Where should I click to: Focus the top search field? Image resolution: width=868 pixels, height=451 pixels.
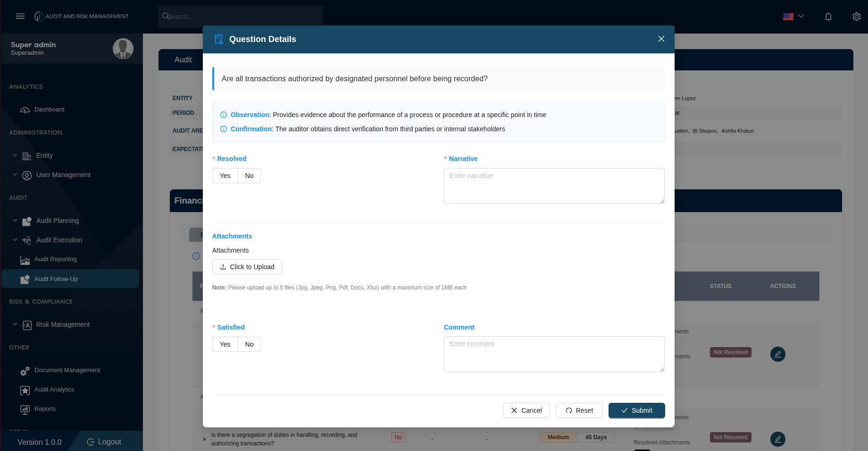pos(241,16)
